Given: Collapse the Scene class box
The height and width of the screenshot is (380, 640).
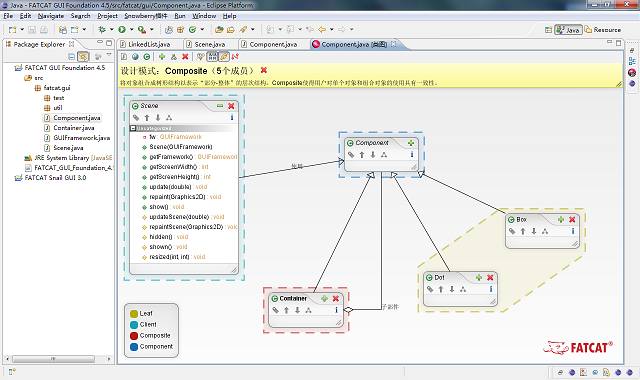Looking at the screenshot, I should (220, 106).
